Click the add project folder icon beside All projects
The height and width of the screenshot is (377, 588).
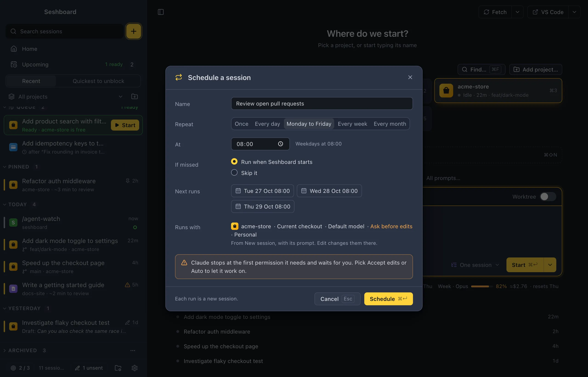[x=135, y=97]
